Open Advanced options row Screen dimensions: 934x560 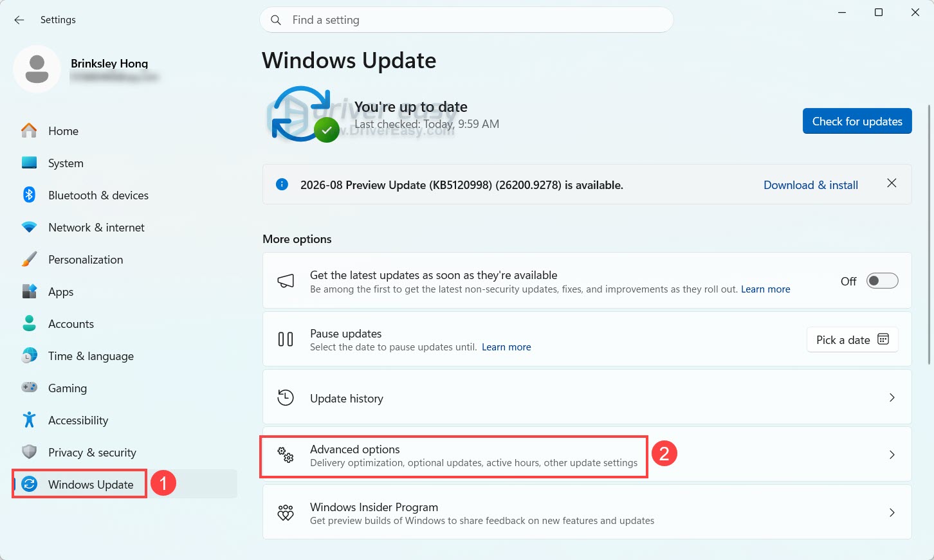[x=587, y=455]
